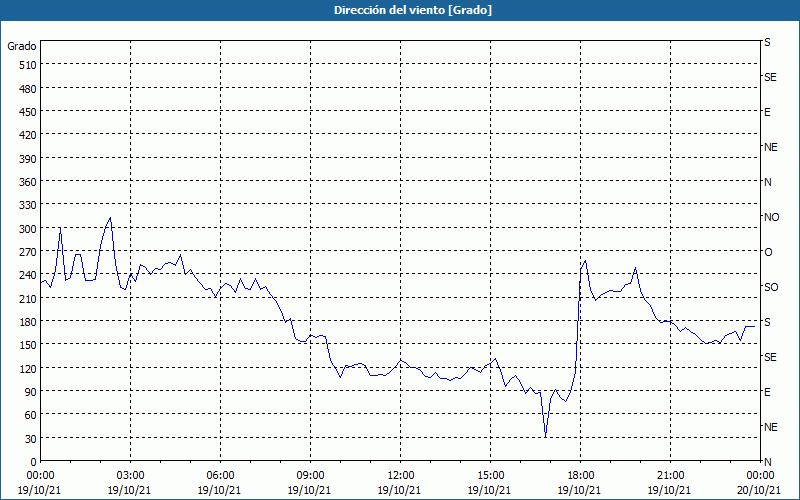The width and height of the screenshot is (800, 500).
Task: Click the 12:00 time axis label
Action: (400, 476)
